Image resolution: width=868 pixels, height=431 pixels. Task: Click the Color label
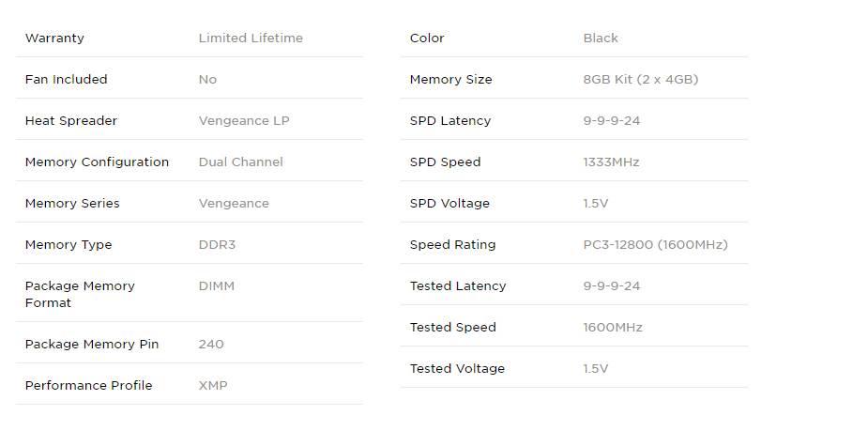pos(427,38)
